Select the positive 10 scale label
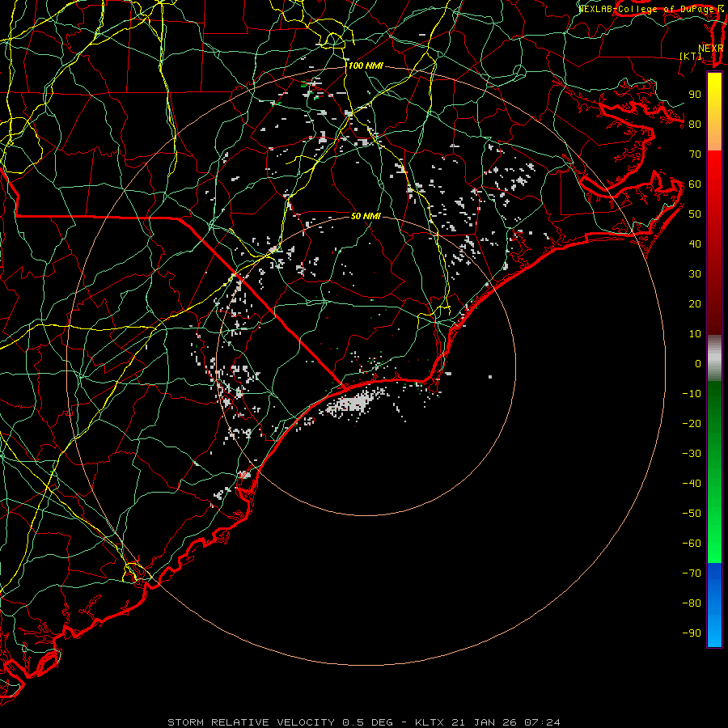The height and width of the screenshot is (728, 728). pyautogui.click(x=695, y=334)
